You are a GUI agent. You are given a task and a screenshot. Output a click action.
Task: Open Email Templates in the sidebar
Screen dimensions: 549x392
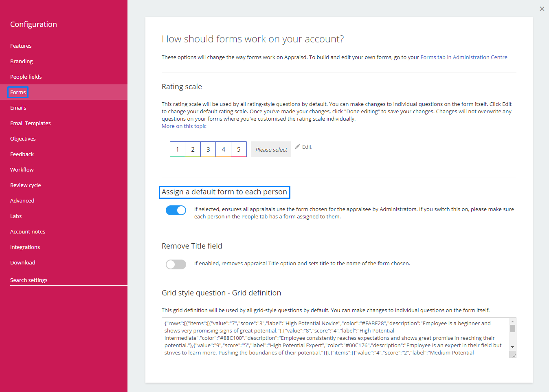31,123
